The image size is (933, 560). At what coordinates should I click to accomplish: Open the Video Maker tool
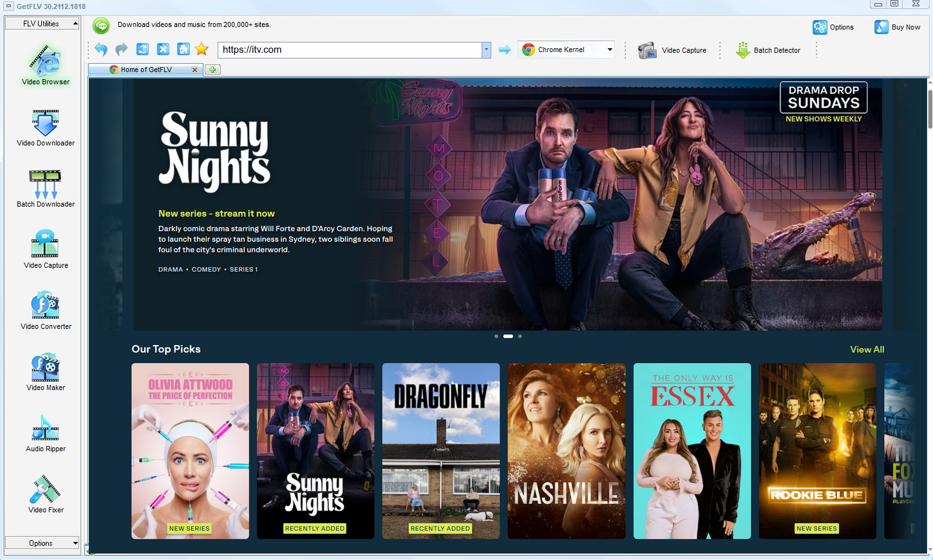[x=45, y=371]
